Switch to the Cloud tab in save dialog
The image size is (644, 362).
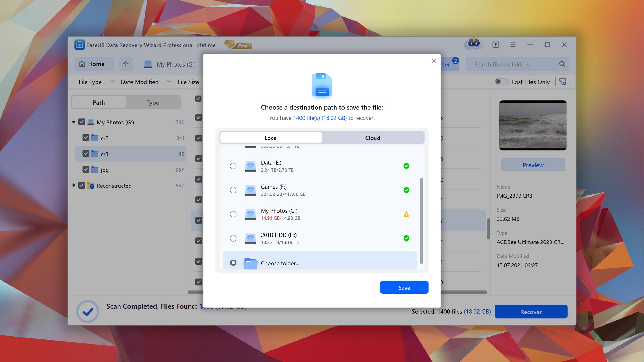point(372,138)
